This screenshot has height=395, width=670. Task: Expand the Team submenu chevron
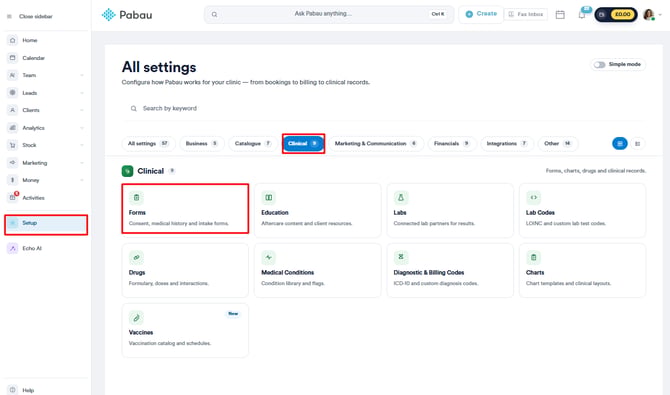[x=82, y=75]
